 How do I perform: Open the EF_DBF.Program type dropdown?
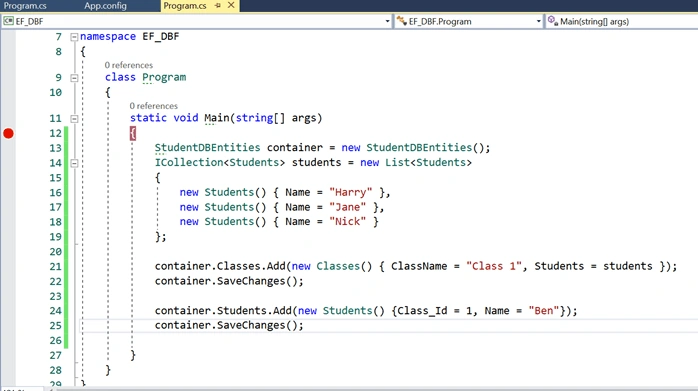[x=538, y=21]
